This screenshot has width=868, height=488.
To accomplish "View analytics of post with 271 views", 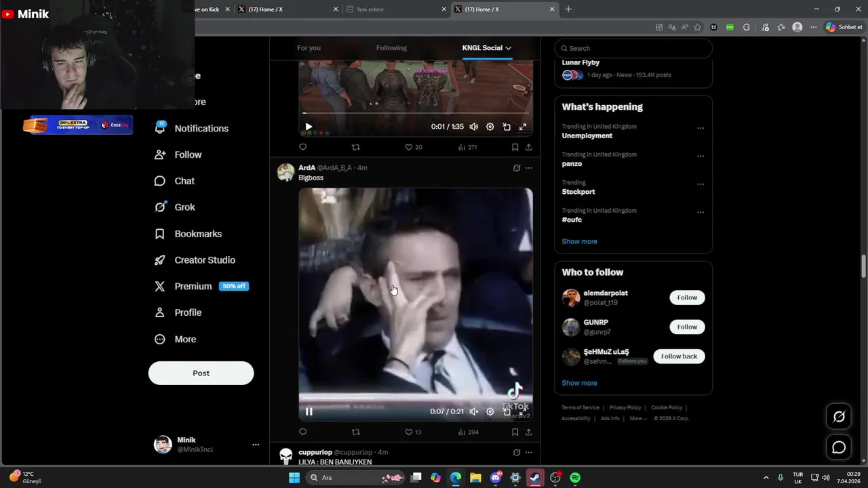I will point(468,147).
